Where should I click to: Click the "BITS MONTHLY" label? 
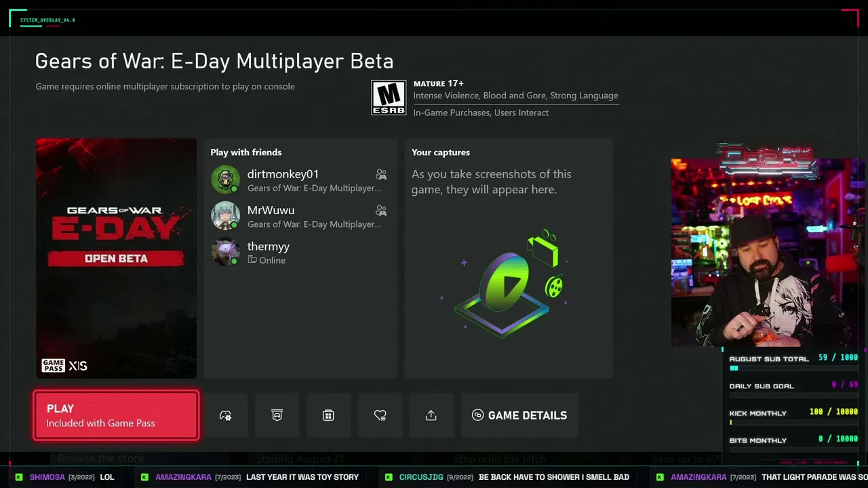click(758, 441)
